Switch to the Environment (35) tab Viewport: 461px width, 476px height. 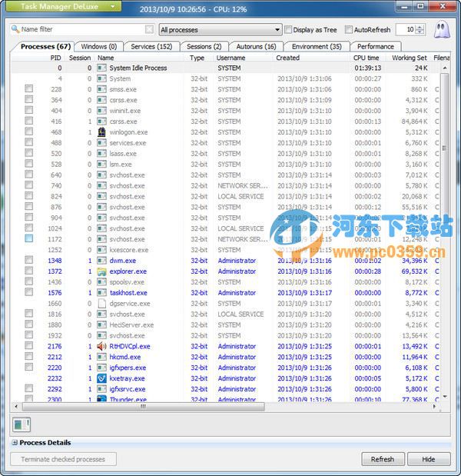pyautogui.click(x=317, y=46)
